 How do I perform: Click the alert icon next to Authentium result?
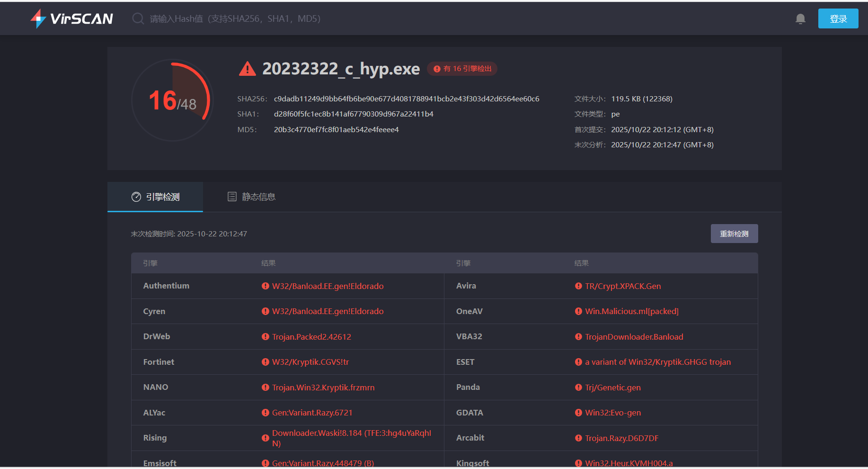tap(266, 286)
